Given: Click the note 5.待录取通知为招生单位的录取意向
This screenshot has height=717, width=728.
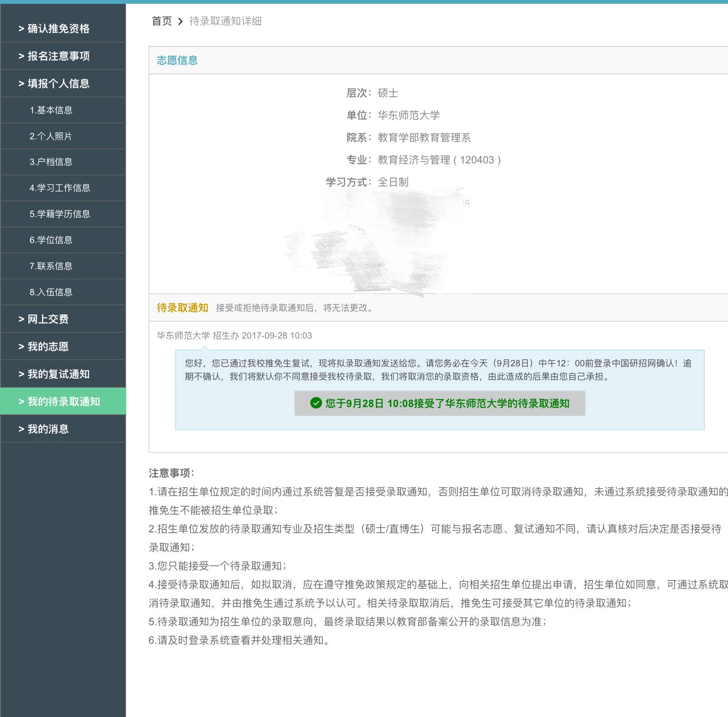Looking at the screenshot, I should click(x=348, y=622).
